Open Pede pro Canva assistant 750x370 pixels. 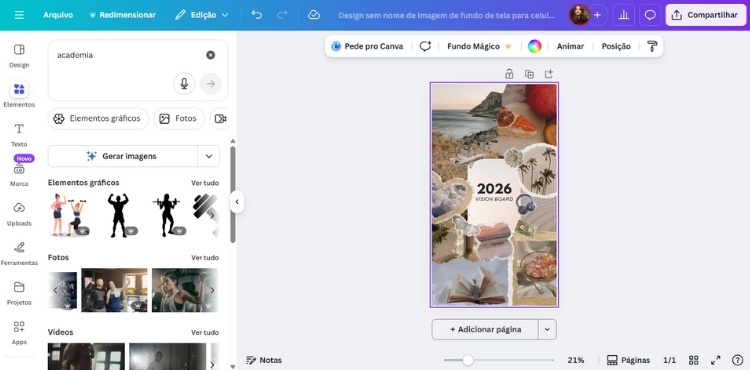tap(367, 46)
